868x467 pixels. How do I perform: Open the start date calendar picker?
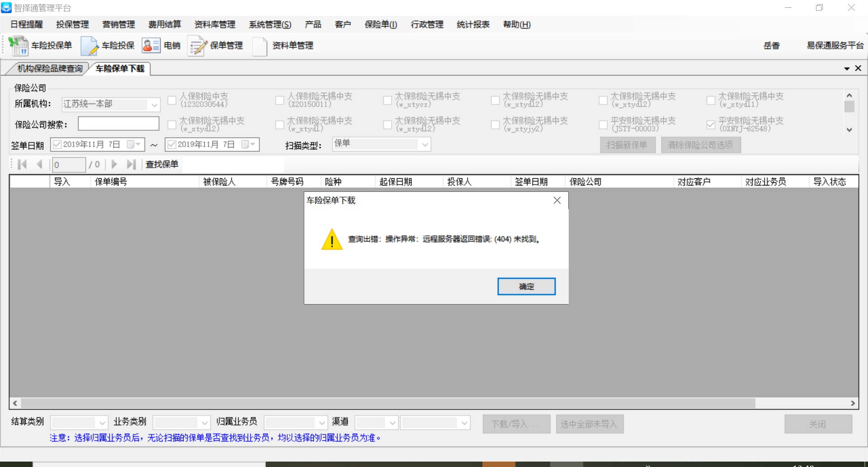pyautogui.click(x=134, y=144)
